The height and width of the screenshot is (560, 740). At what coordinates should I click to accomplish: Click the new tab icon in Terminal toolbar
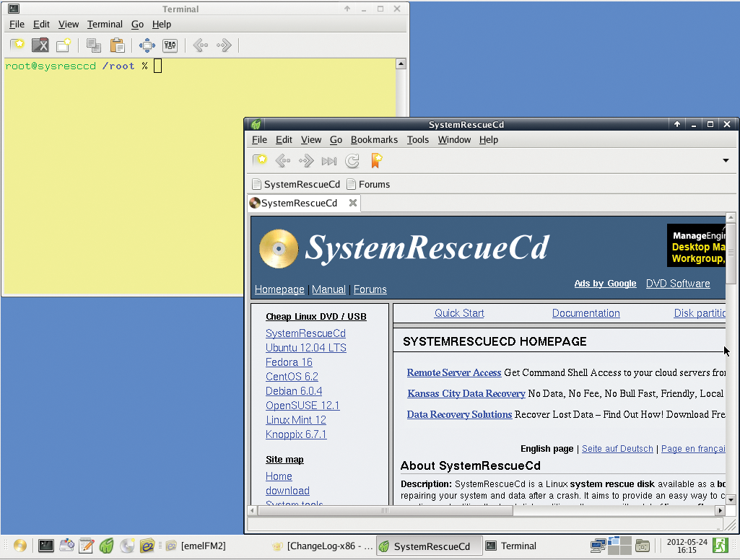coord(17,45)
